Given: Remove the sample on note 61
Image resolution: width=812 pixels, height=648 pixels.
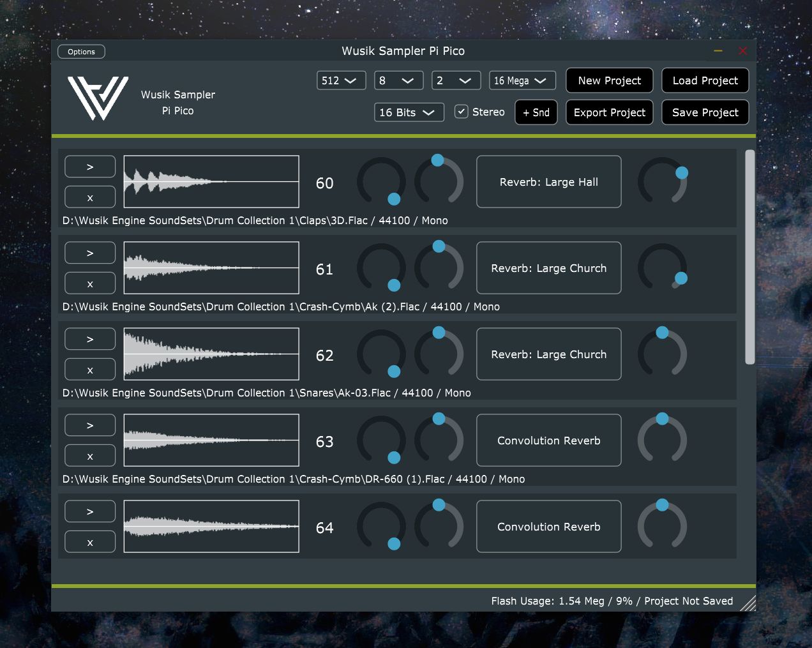Looking at the screenshot, I should pyautogui.click(x=90, y=283).
